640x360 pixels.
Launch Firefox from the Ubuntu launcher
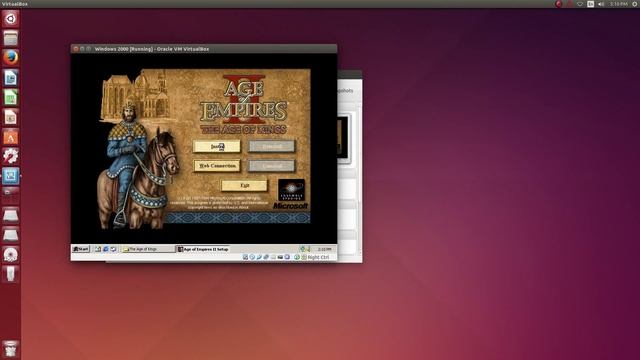click(x=11, y=58)
